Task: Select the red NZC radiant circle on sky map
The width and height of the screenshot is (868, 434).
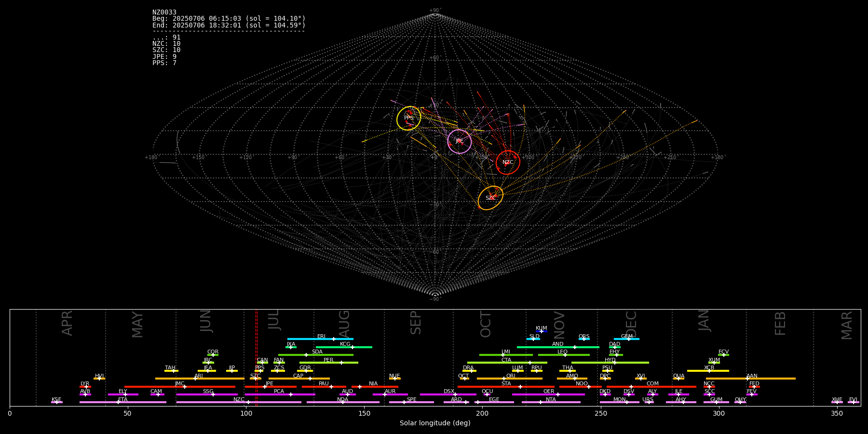Action: pos(508,163)
